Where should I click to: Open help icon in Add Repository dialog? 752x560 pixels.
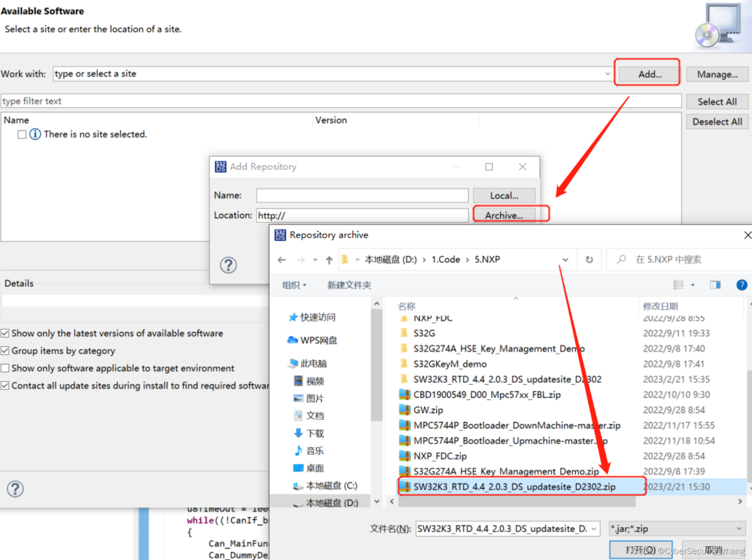click(x=228, y=265)
